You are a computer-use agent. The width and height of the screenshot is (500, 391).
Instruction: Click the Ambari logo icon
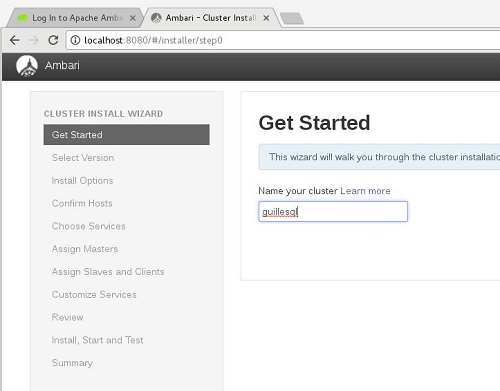[27, 66]
